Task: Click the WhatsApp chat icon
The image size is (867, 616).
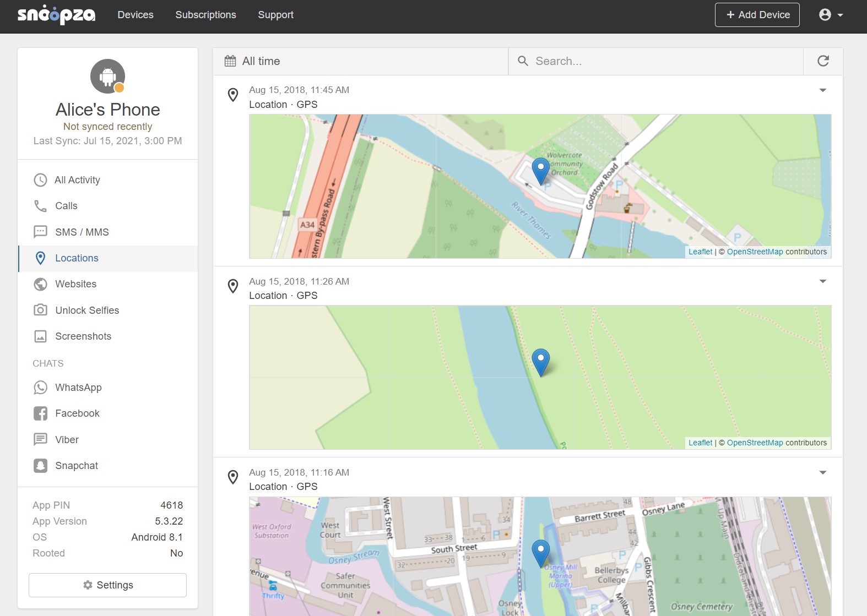Action: pyautogui.click(x=40, y=388)
